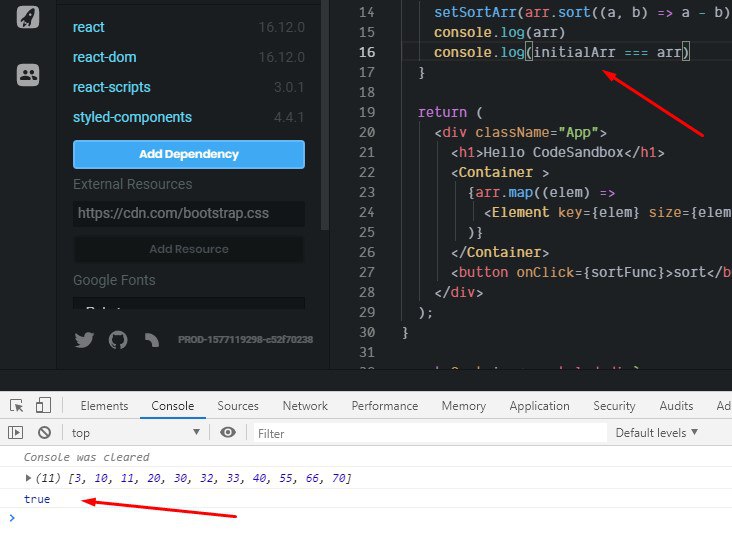Click the Add Dependency button
Image resolution: width=732 pixels, height=537 pixels.
(189, 154)
